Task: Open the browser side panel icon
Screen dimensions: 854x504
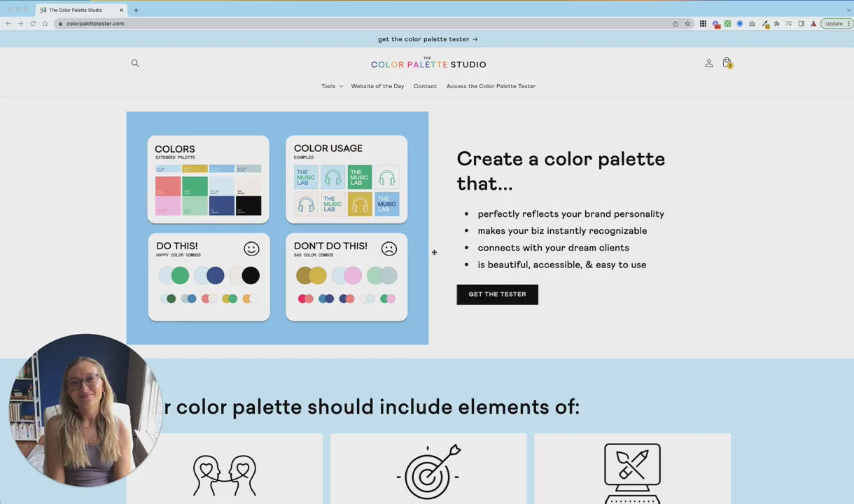Action: click(x=801, y=23)
